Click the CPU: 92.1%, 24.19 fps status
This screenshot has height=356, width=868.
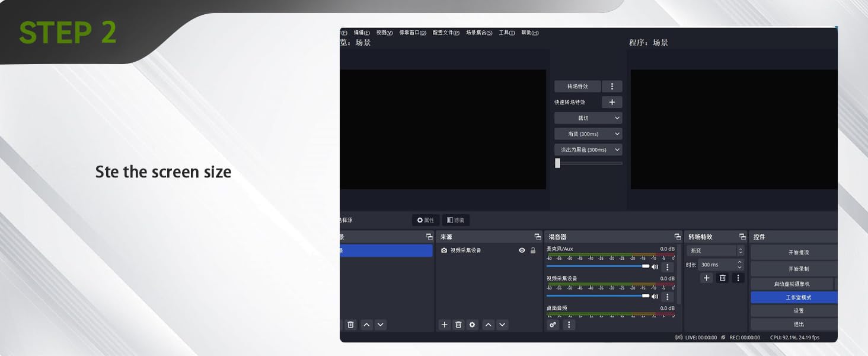(794, 338)
